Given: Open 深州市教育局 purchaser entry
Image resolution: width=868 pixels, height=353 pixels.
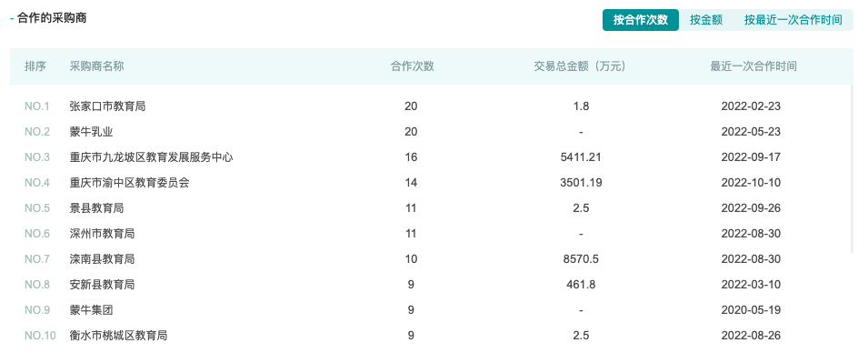Looking at the screenshot, I should coord(102,233).
